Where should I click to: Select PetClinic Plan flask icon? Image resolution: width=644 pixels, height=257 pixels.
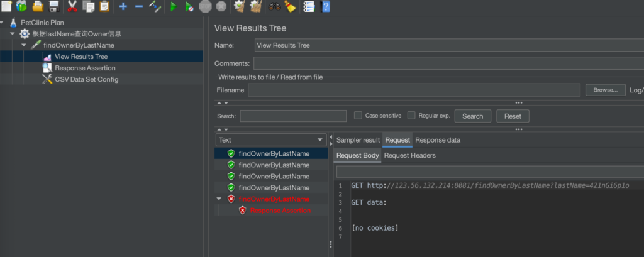(x=14, y=23)
